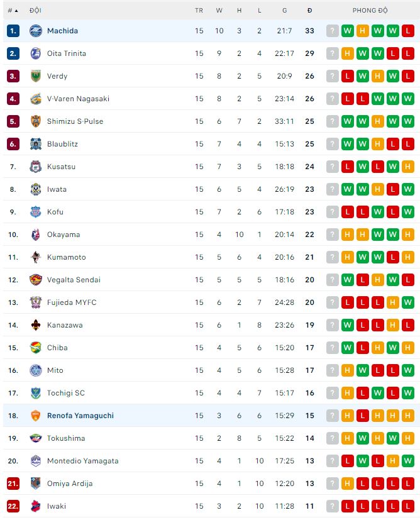Sort standings by W wins column
This screenshot has height=520, width=420.
pyautogui.click(x=219, y=11)
